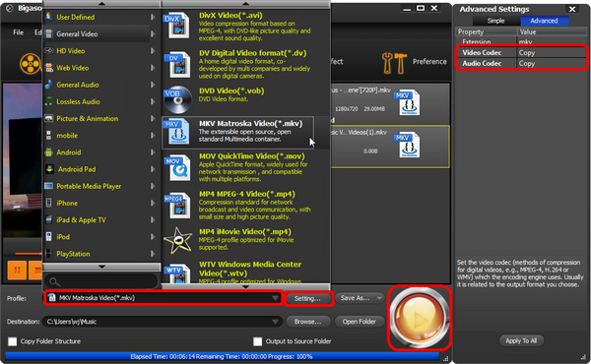
Task: Expand the Android Pad submenu arrow
Action: pos(153,169)
